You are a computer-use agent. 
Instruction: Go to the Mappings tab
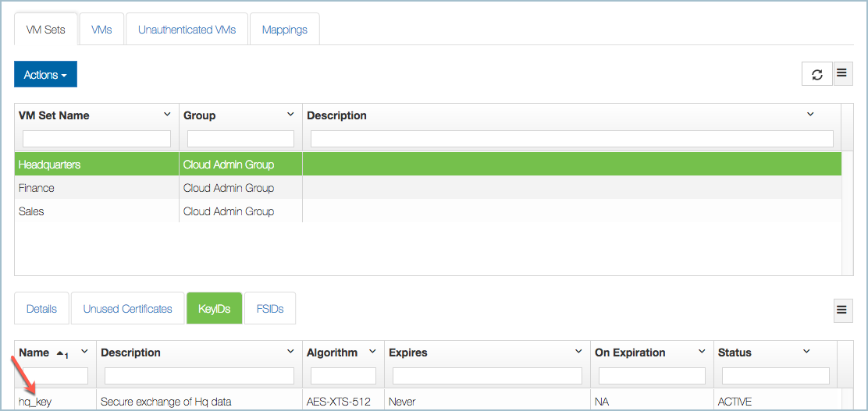[284, 30]
